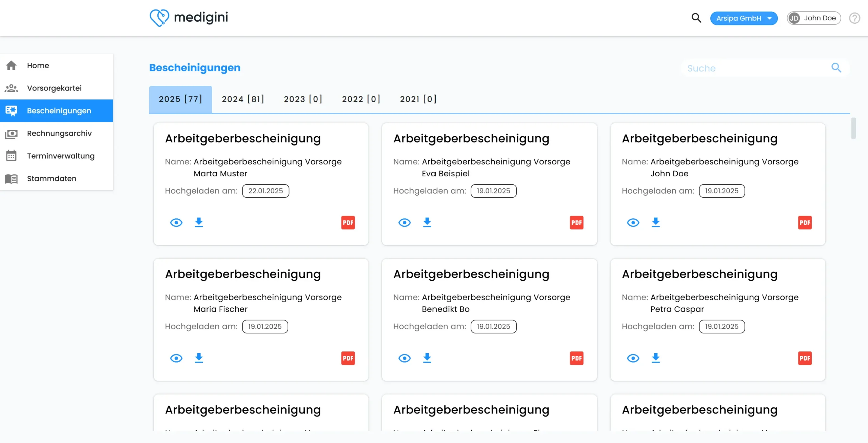Click the name text 'Benedikt Bo'
868x443 pixels.
point(446,309)
